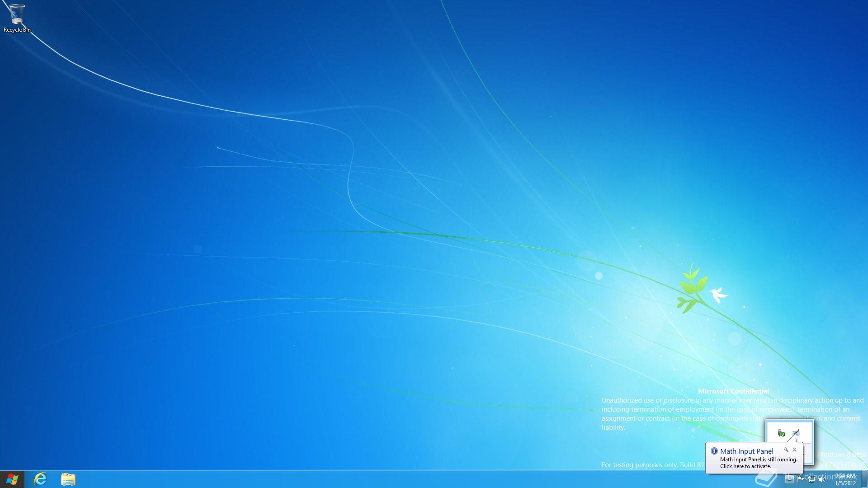Close the Math Input Panel notification balloon
The image size is (868, 488).
794,450
